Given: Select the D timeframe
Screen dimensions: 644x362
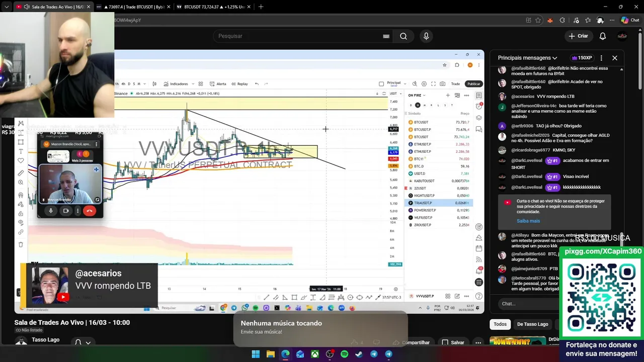Looking at the screenshot, I should pos(129,84).
